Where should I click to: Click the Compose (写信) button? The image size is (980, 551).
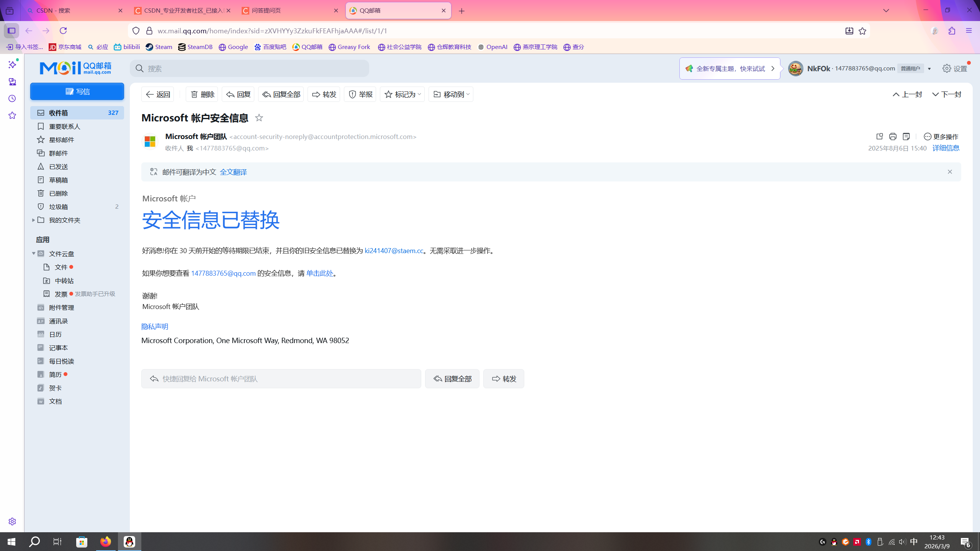pos(77,92)
